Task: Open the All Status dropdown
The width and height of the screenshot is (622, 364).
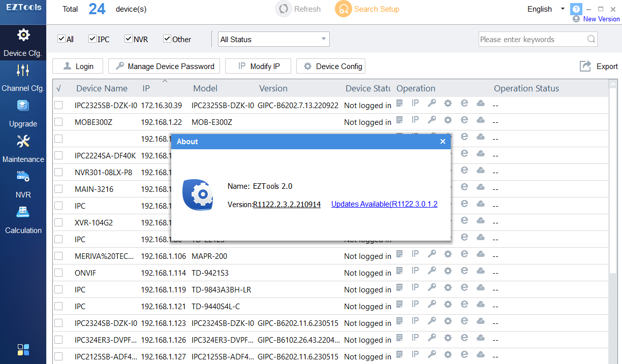Action: (x=273, y=39)
